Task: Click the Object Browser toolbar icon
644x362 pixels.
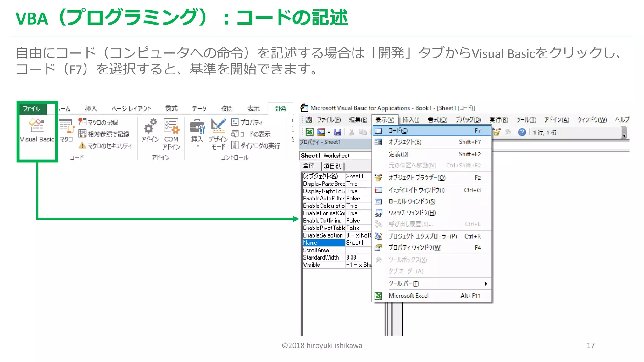Action: coord(496,132)
